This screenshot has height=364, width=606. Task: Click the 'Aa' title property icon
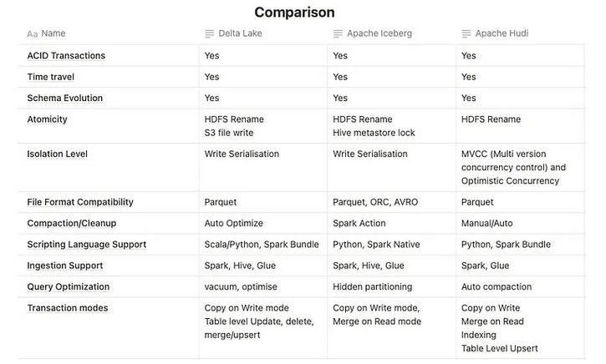coord(33,34)
